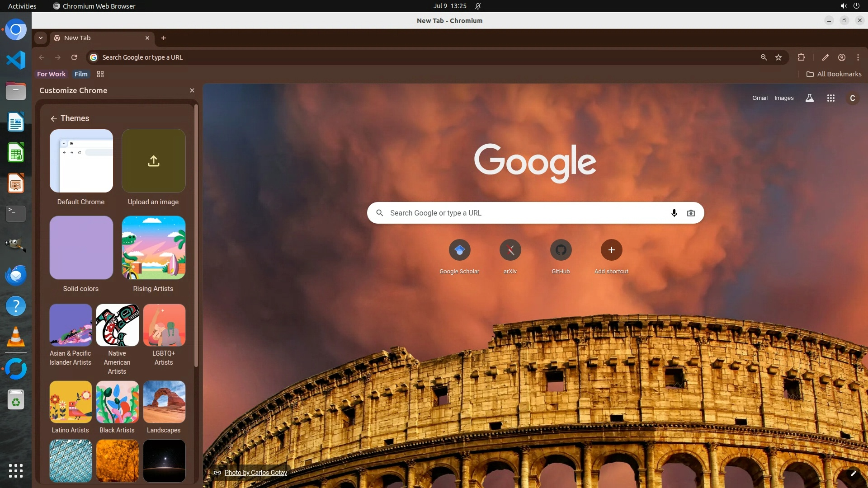
Task: Click the search by image camera icon
Action: [x=691, y=213]
